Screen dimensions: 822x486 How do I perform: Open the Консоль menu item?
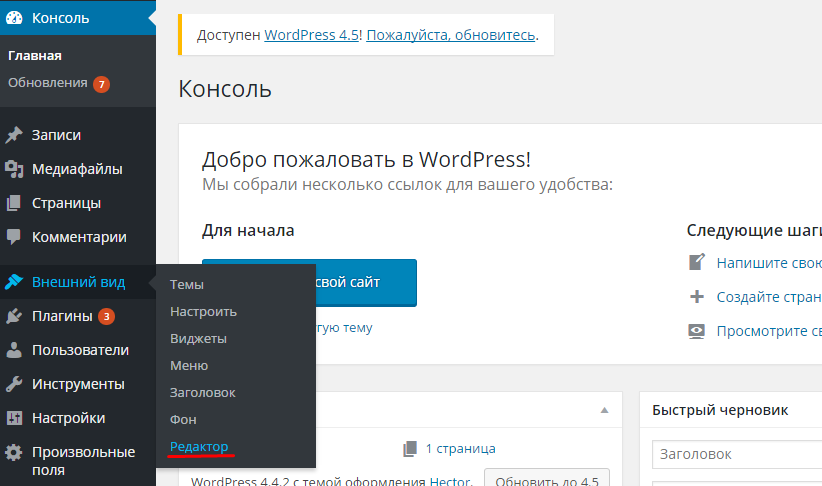[x=78, y=18]
